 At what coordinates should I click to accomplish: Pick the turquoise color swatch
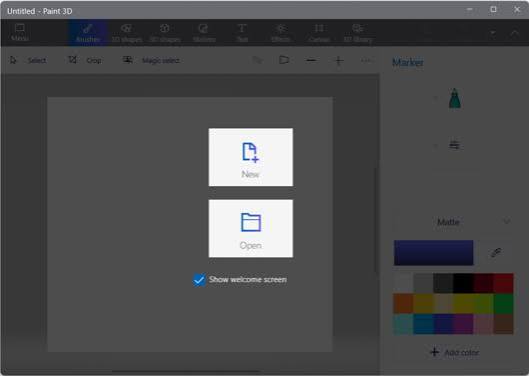click(x=403, y=324)
